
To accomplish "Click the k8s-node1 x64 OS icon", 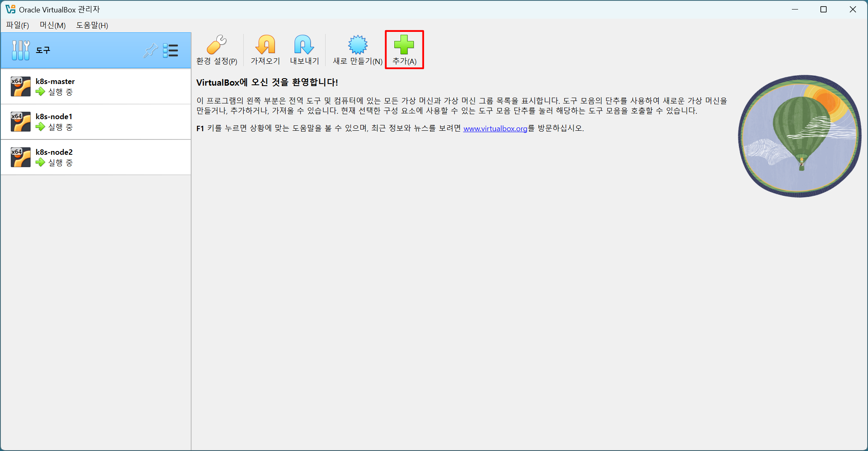I will pos(21,122).
